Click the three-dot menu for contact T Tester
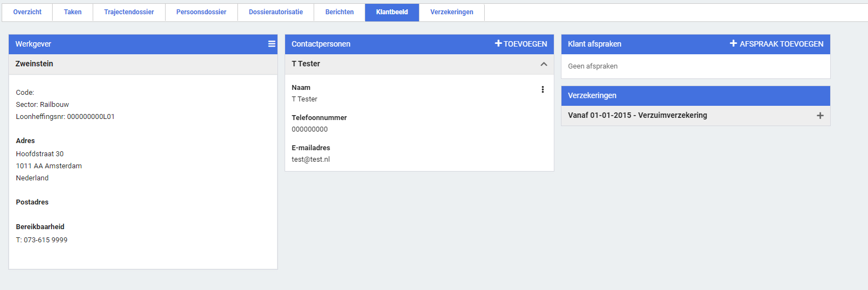The width and height of the screenshot is (868, 290). coord(543,89)
